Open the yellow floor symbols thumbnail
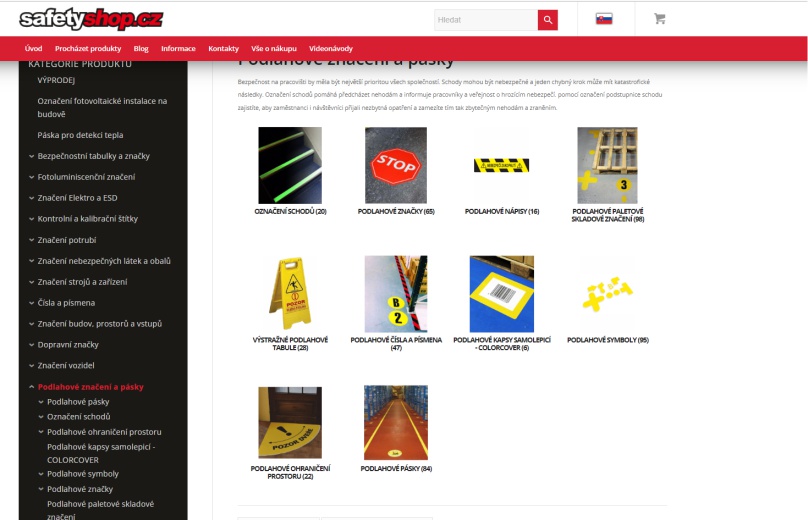The image size is (808, 520). point(608,294)
